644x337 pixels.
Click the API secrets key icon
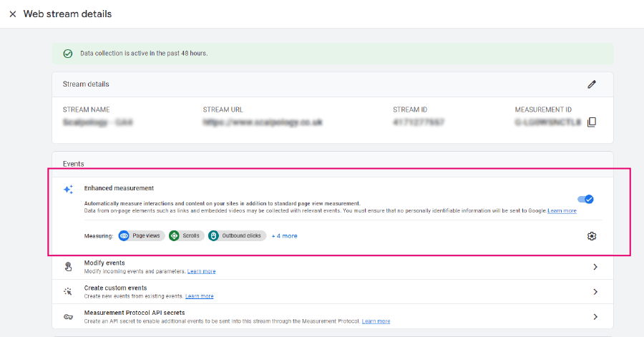click(68, 317)
